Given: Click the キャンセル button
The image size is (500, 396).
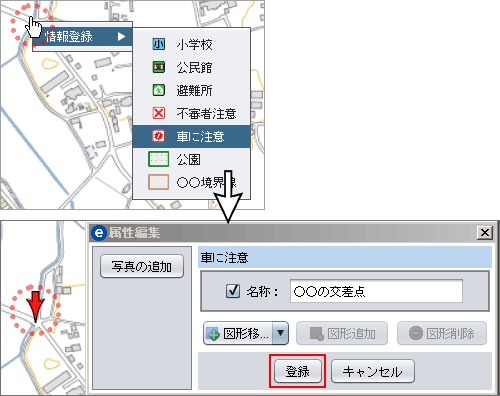Looking at the screenshot, I should (373, 371).
